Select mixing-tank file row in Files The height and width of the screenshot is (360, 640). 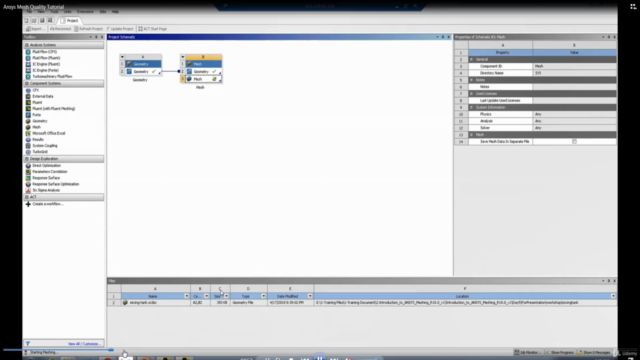pos(362,303)
